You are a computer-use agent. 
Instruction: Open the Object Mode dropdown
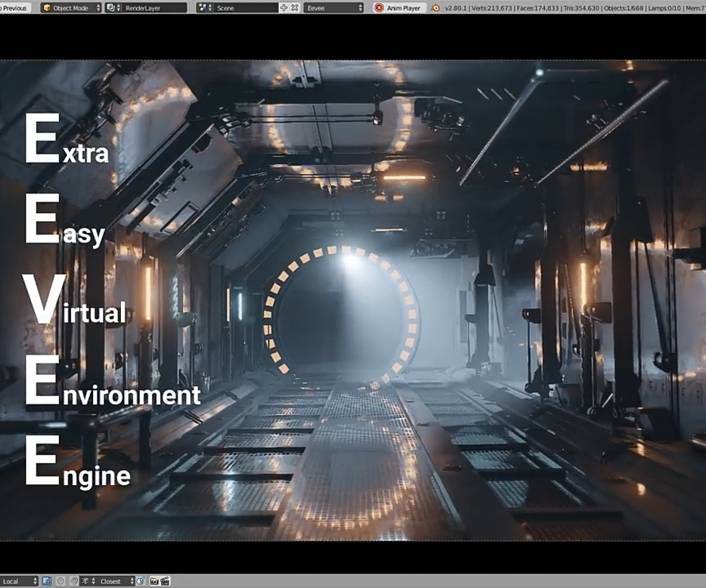point(71,8)
